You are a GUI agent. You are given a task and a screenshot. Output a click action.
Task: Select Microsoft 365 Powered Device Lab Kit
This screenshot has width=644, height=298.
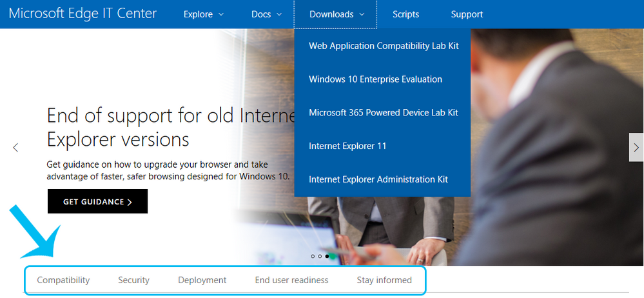tap(383, 112)
